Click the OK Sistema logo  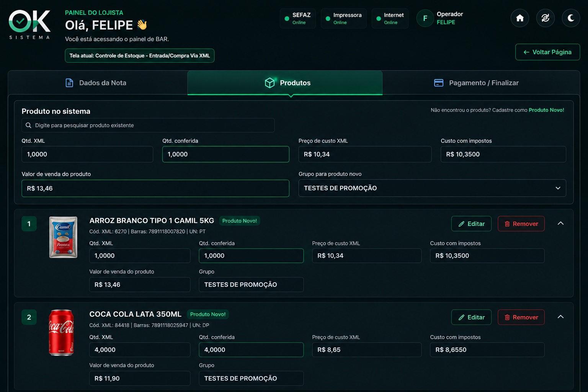click(x=30, y=24)
